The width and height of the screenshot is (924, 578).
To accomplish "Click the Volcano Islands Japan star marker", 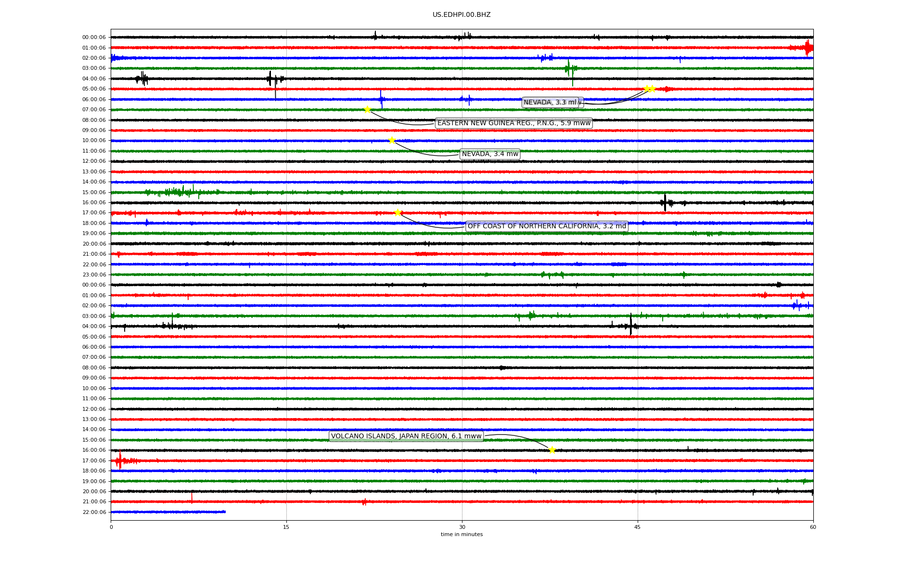I will pyautogui.click(x=552, y=450).
